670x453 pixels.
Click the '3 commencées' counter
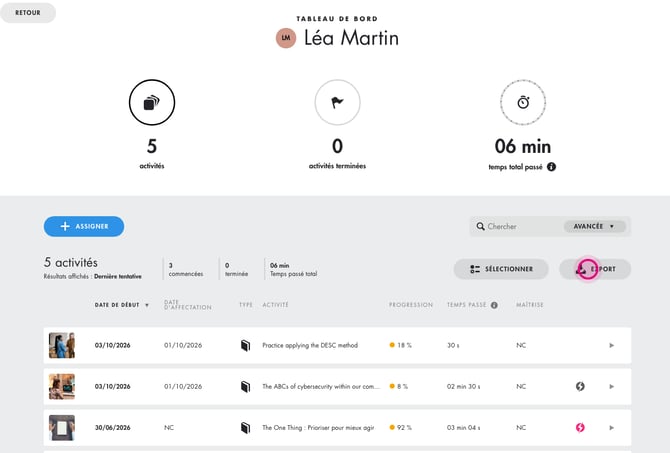pyautogui.click(x=186, y=270)
